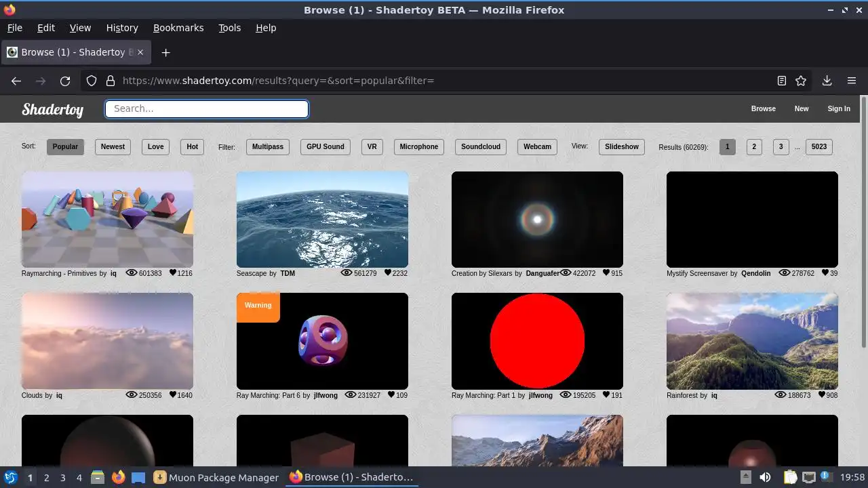Open Raymarching - Primitives thumbnail
Viewport: 868px width, 488px height.
[x=107, y=220]
